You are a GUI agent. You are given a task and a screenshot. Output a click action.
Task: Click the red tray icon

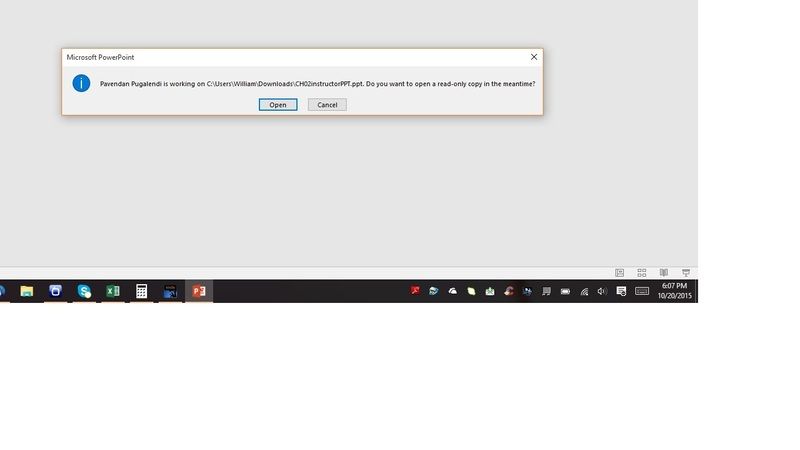(415, 291)
